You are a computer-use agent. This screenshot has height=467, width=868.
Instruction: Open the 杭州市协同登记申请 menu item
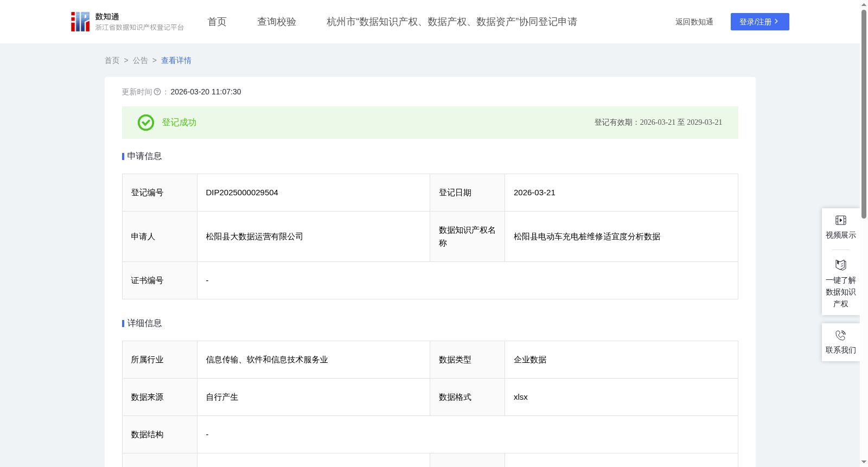452,22
